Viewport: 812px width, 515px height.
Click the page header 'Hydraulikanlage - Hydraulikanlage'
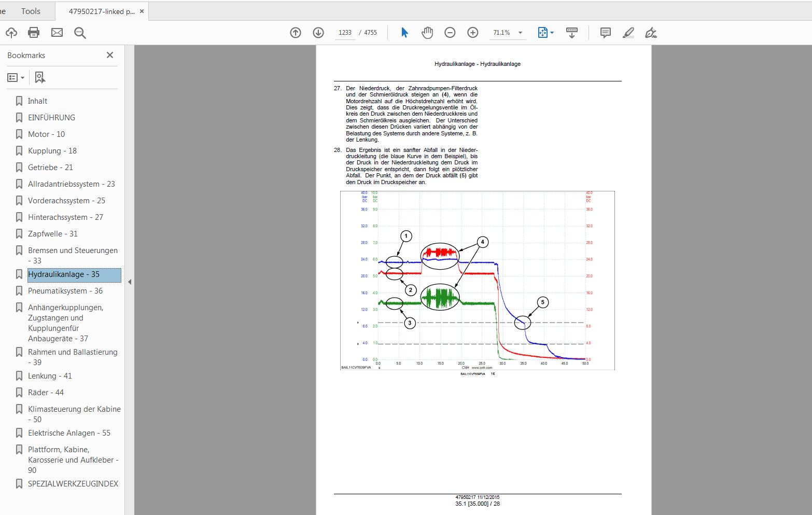coord(478,64)
